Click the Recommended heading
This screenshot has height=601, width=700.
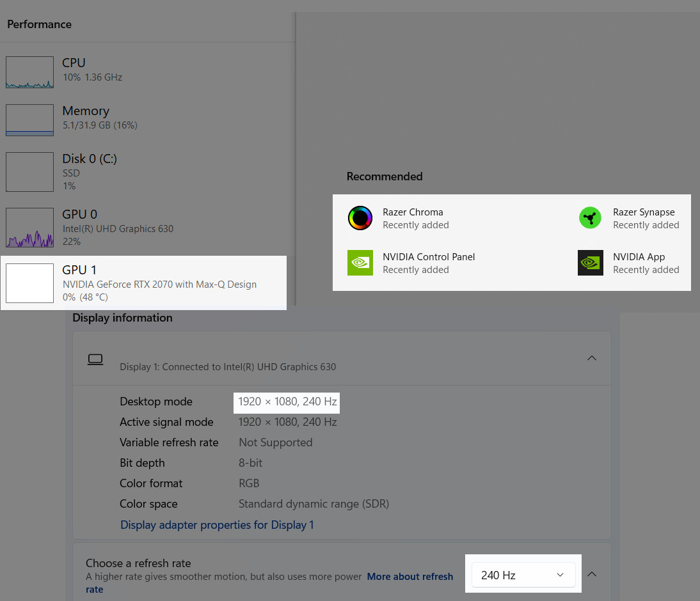385,176
